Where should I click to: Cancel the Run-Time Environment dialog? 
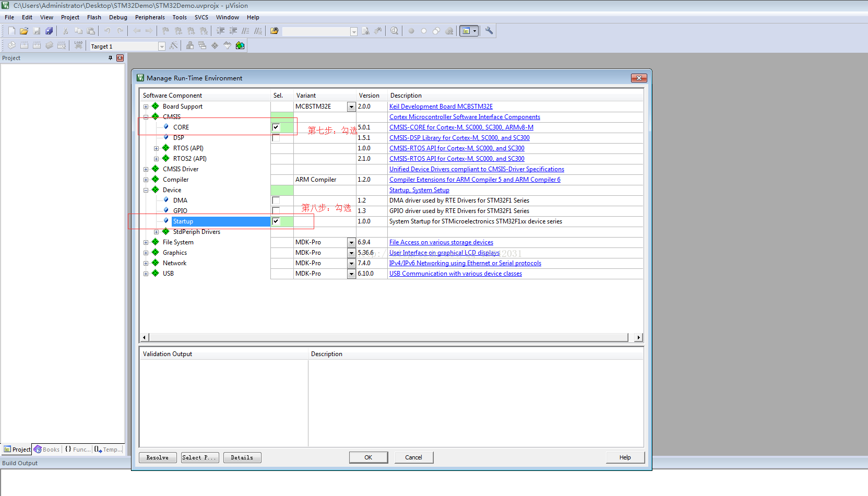[413, 457]
